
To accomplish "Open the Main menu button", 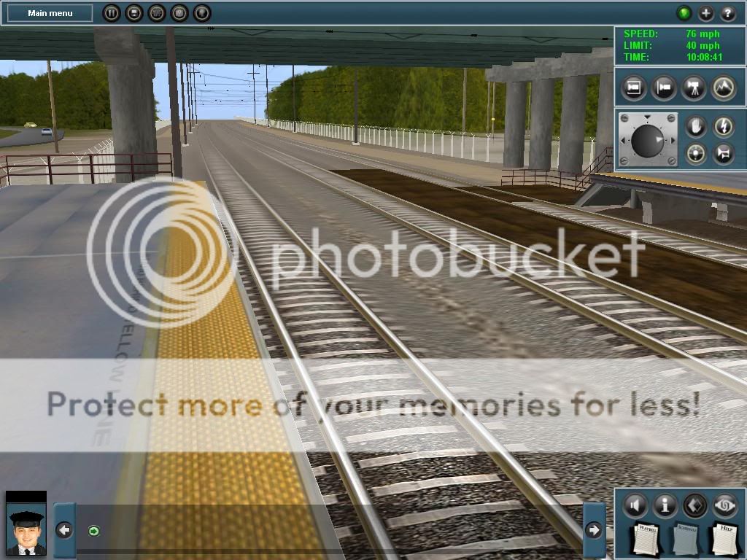I will [50, 13].
